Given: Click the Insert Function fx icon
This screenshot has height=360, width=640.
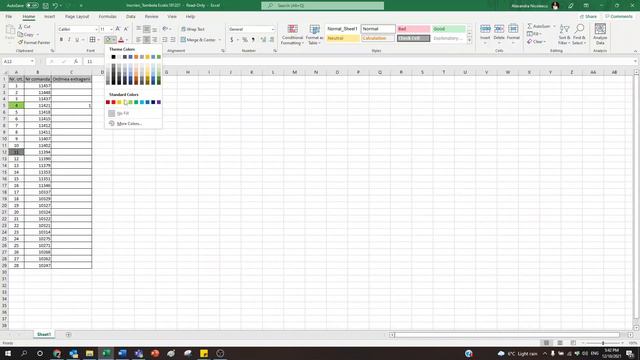Looking at the screenshot, I should pyautogui.click(x=76, y=61).
